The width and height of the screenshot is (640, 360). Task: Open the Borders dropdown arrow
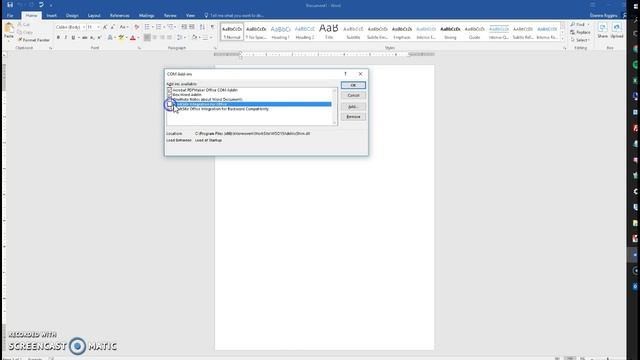(x=211, y=38)
